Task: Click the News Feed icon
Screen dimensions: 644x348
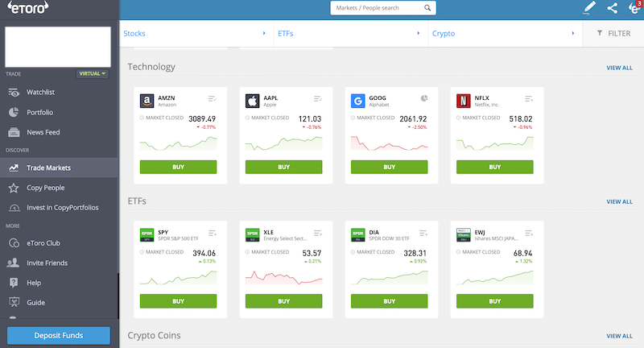Action: click(14, 132)
